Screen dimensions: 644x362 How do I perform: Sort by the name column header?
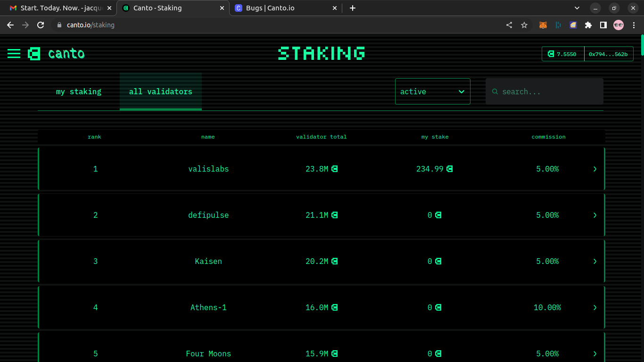tap(208, 137)
